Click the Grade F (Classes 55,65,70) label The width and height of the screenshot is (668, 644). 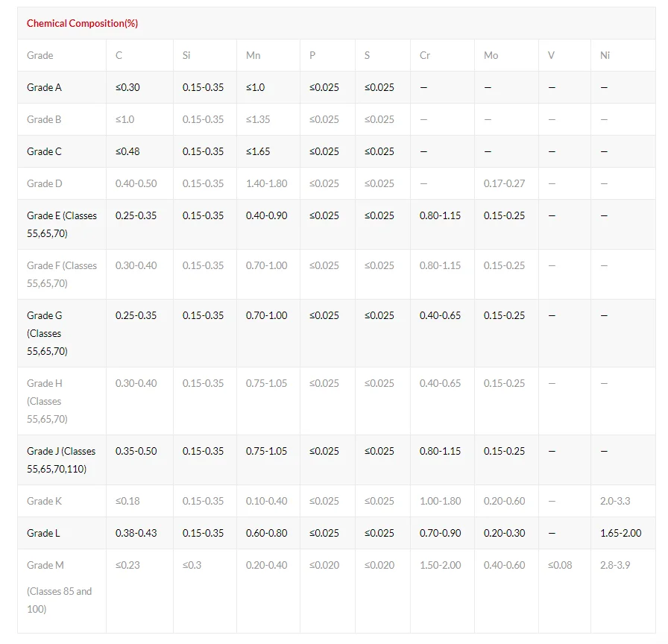pos(62,274)
